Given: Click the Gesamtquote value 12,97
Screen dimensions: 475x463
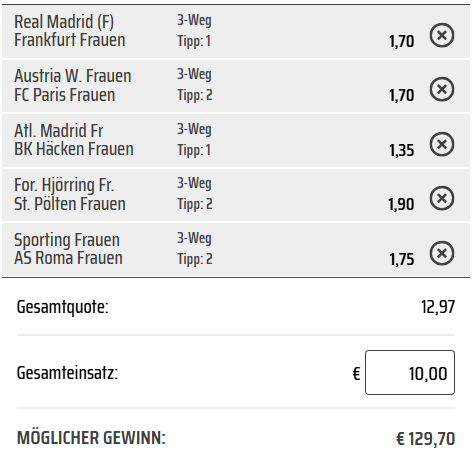Looking at the screenshot, I should pos(438,307).
